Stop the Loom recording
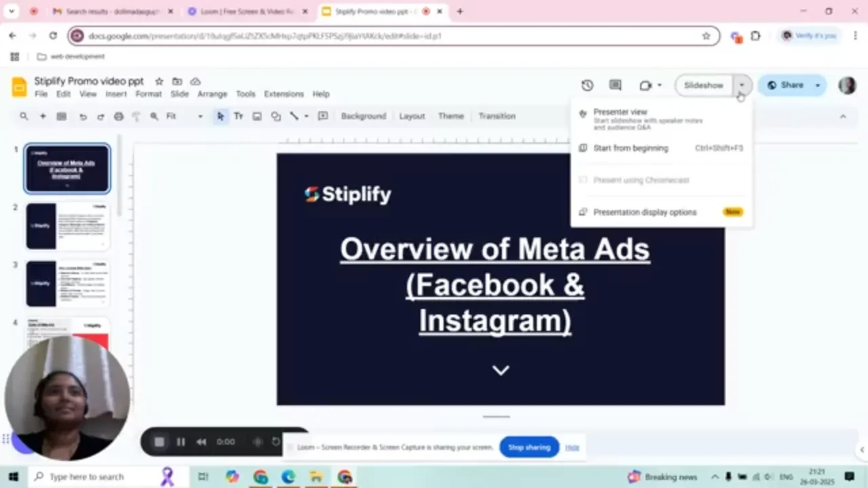Image resolution: width=868 pixels, height=488 pixels. 159,442
